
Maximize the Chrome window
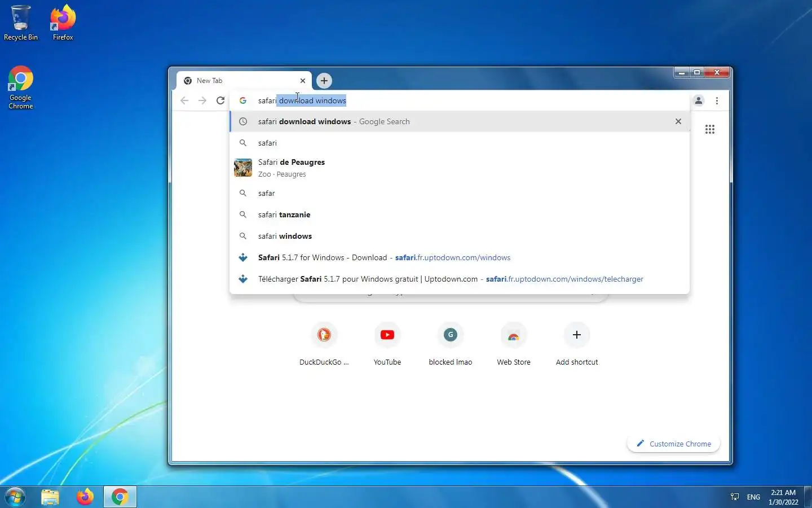pos(697,72)
